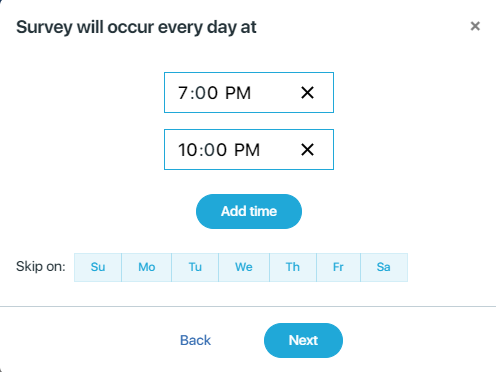This screenshot has height=372, width=496.
Task: Enable skipping on Saturday
Action: point(384,267)
